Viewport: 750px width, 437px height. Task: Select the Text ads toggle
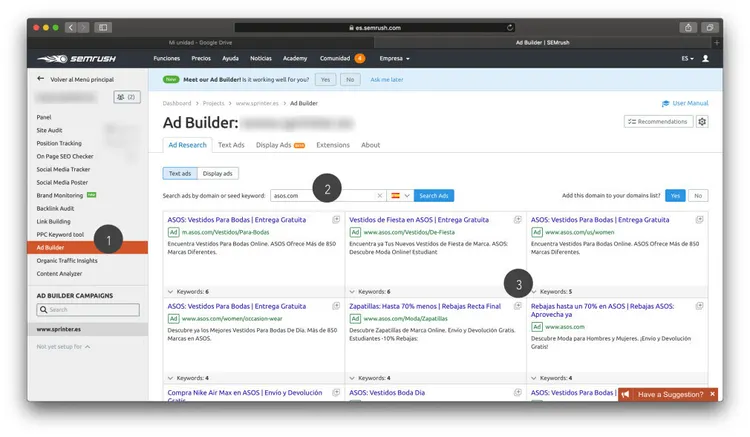(180, 173)
